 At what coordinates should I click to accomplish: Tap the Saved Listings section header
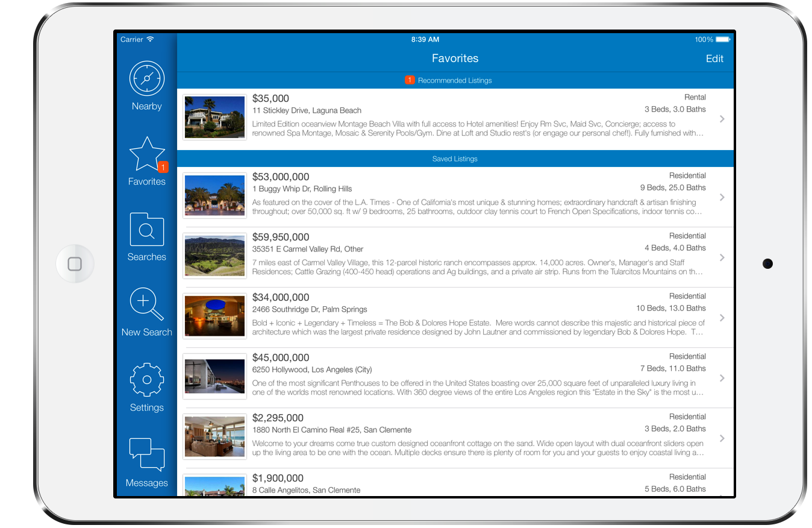point(455,159)
